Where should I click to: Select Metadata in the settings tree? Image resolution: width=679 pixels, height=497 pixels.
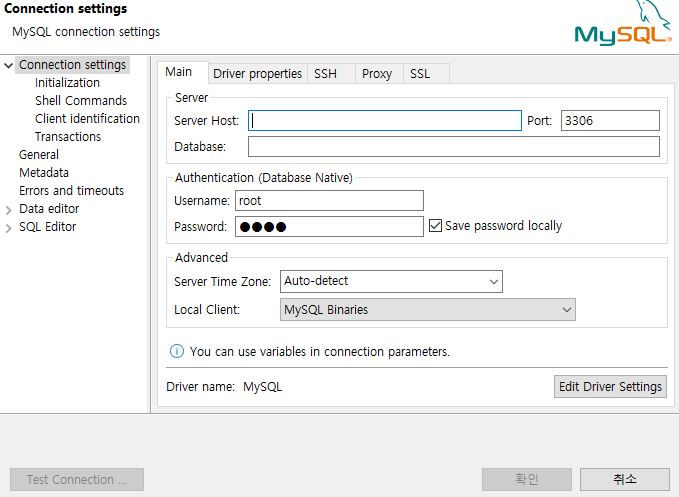click(44, 173)
